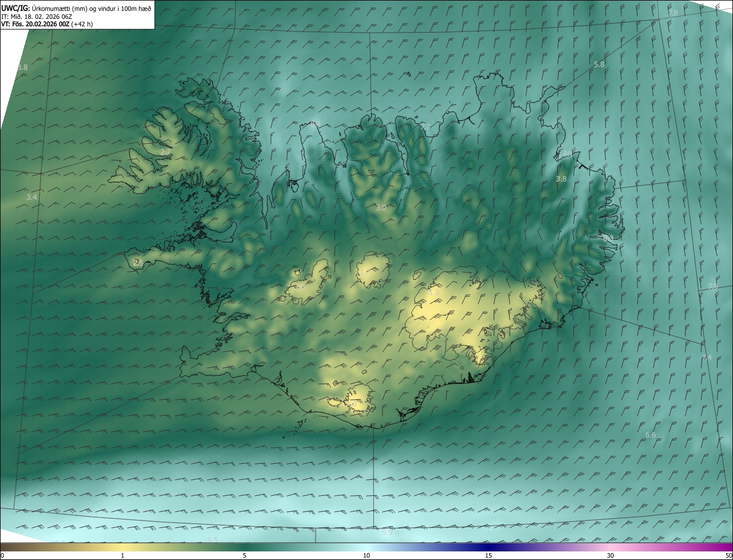The width and height of the screenshot is (733, 560).
Task: Click the "15" tick label on the colorbar
Action: [x=488, y=555]
